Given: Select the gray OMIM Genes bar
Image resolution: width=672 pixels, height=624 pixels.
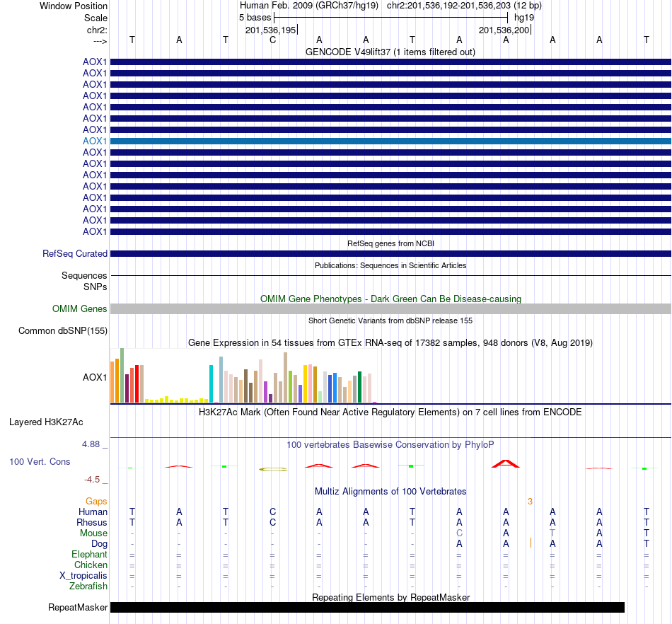Looking at the screenshot, I should 390,308.
